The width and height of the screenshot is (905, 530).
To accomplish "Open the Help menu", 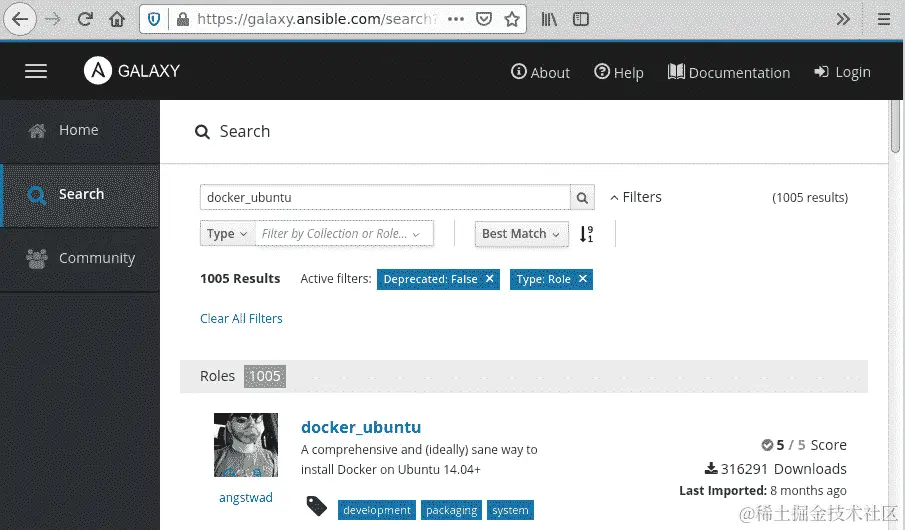I will [x=619, y=72].
